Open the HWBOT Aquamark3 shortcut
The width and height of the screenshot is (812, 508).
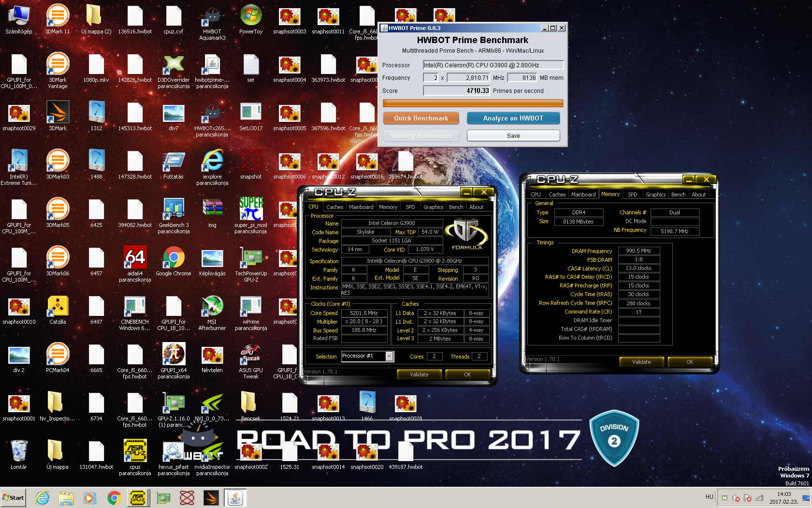point(212,22)
